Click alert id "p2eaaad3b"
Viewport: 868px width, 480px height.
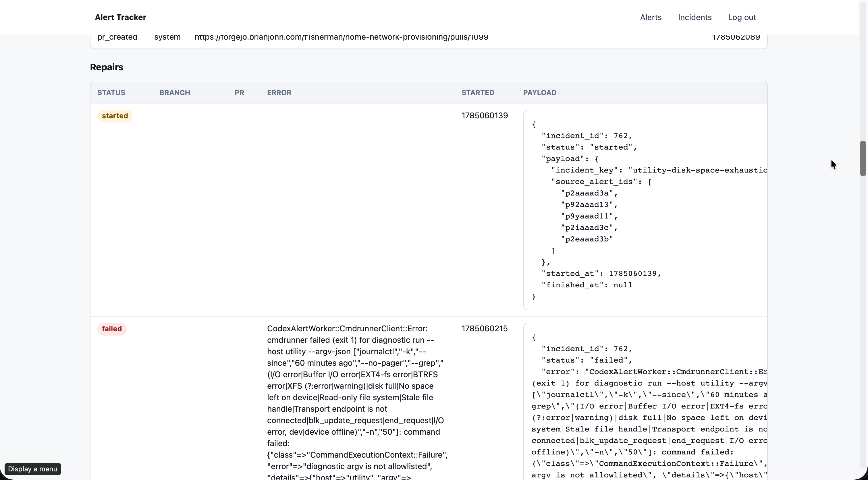tap(587, 239)
